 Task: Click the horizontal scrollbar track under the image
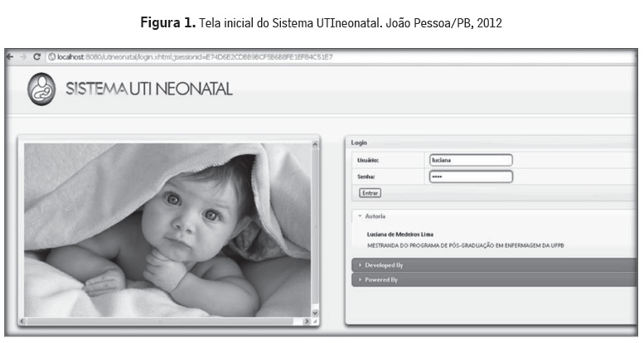point(164,321)
